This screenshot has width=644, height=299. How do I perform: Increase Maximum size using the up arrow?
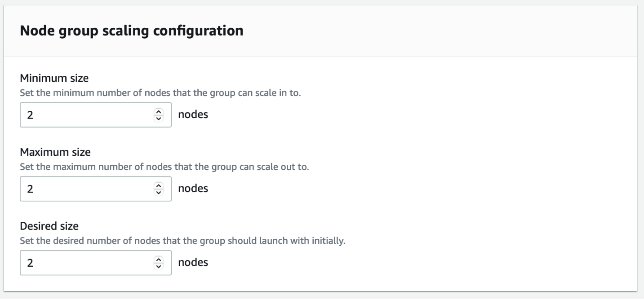[158, 186]
